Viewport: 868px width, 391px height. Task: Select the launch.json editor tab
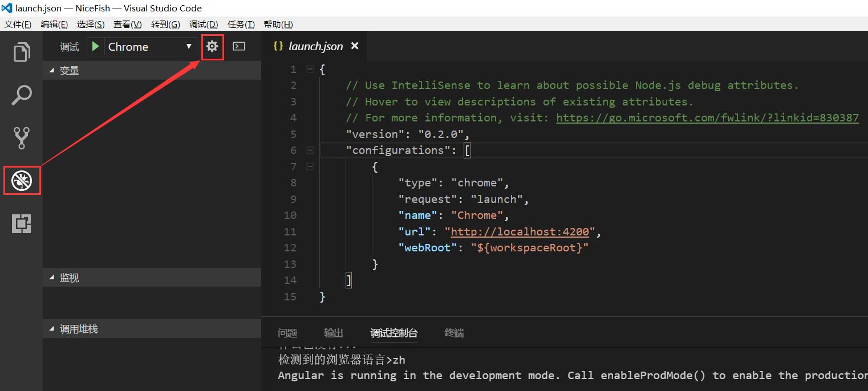(315, 46)
